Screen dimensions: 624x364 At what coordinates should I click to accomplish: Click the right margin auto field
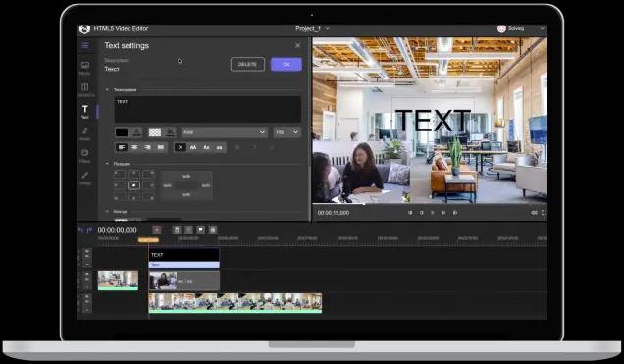pyautogui.click(x=206, y=185)
